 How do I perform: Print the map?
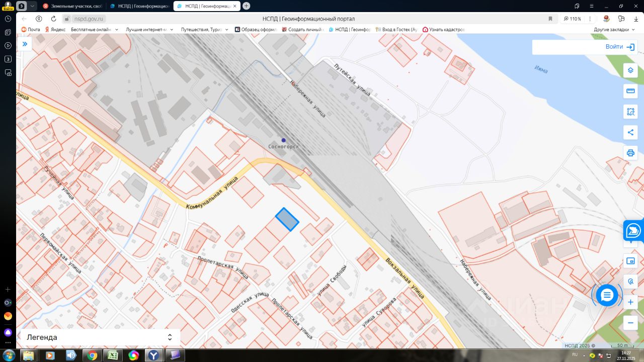click(630, 153)
